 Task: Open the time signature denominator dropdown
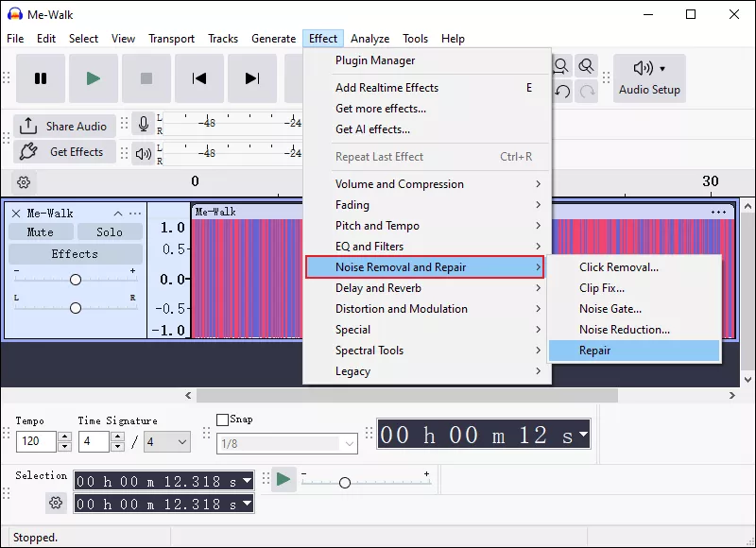click(x=167, y=441)
